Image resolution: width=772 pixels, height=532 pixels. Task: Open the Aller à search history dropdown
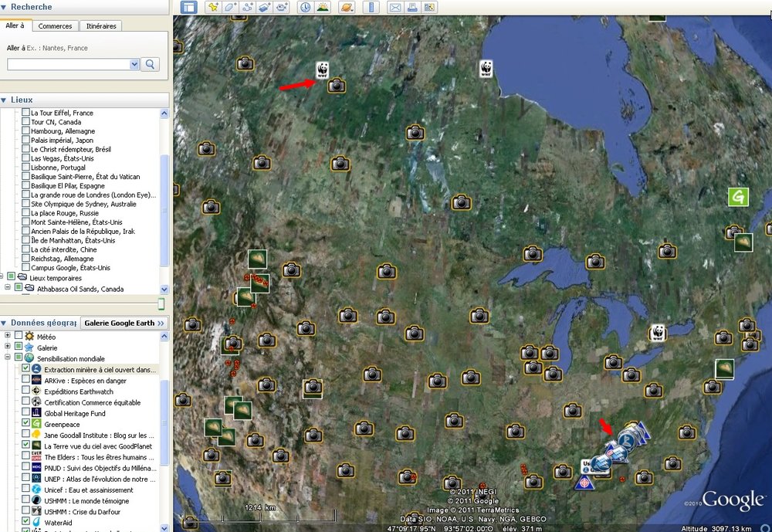tap(134, 64)
